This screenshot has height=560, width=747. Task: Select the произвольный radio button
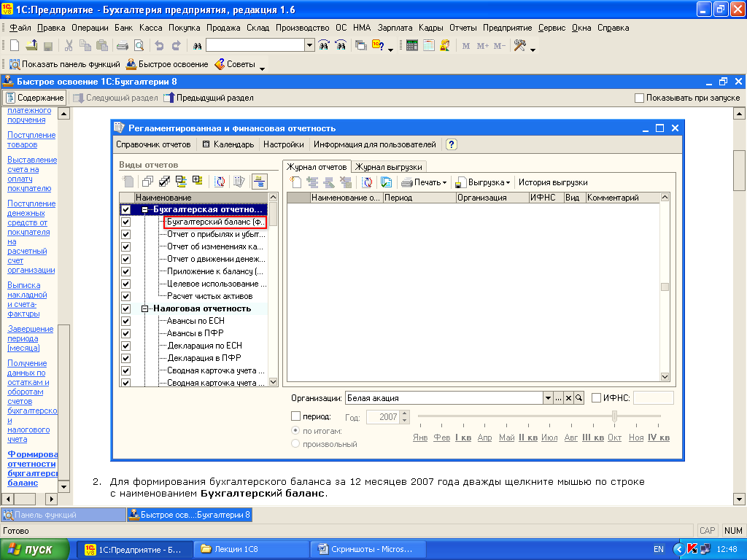point(295,443)
